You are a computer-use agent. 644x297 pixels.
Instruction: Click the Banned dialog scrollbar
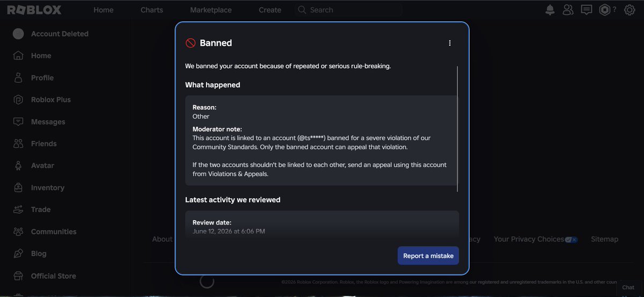pos(457,129)
